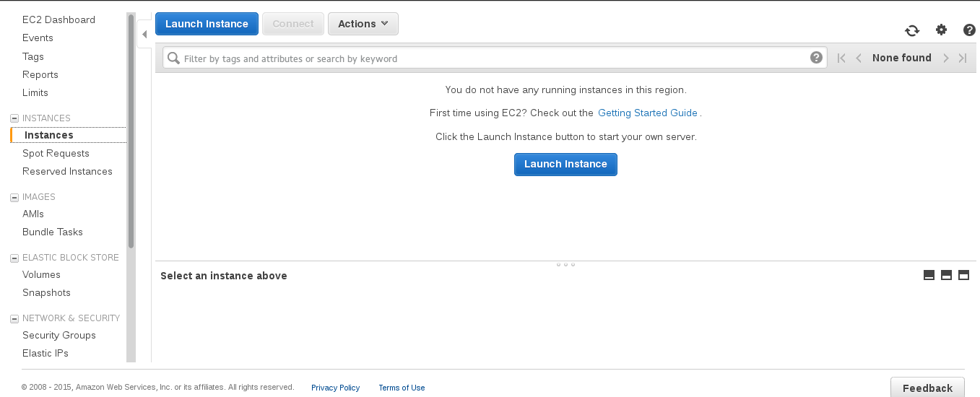The height and width of the screenshot is (397, 980).
Task: Minimize the details pane with the bottom layout icon
Action: tap(929, 275)
